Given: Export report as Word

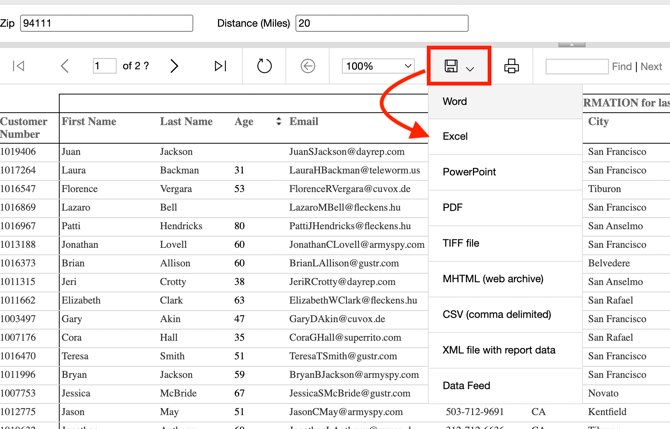Looking at the screenshot, I should click(x=455, y=101).
